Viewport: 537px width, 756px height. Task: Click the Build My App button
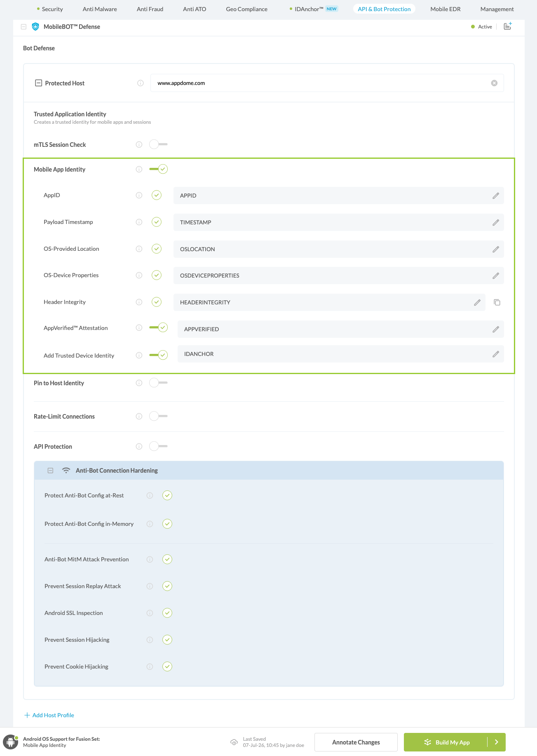point(446,742)
